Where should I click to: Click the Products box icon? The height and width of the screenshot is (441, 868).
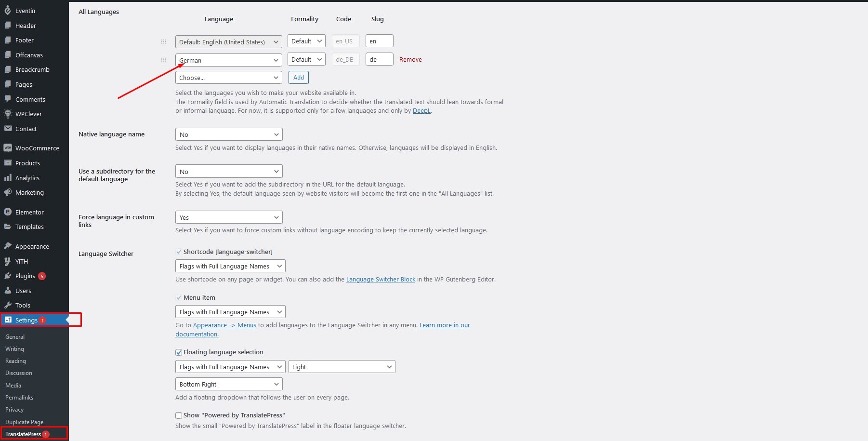pos(7,163)
